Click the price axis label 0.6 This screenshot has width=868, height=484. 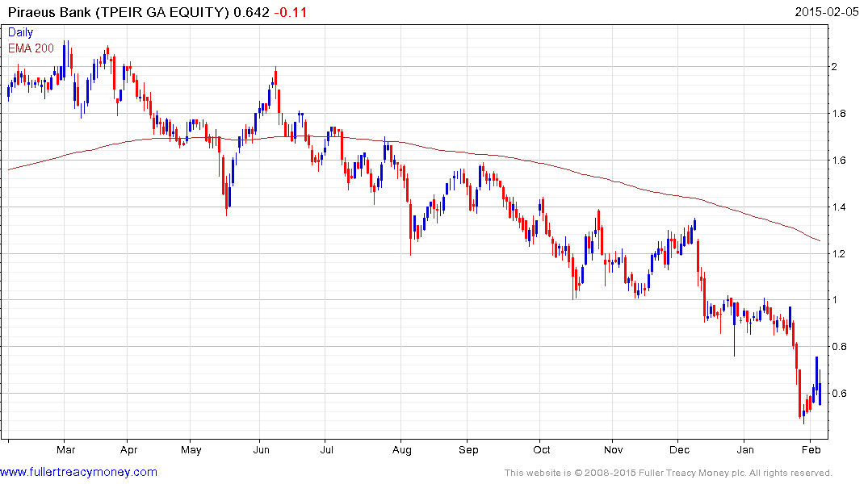point(839,394)
